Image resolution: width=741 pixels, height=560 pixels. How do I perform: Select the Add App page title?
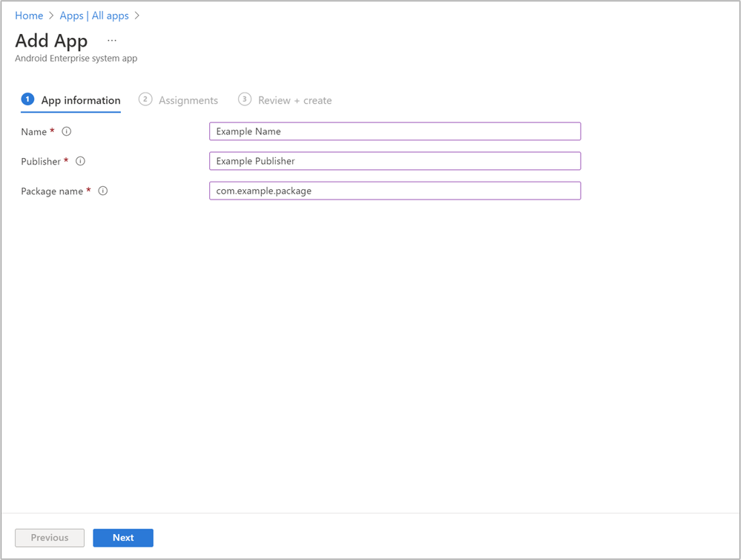51,41
